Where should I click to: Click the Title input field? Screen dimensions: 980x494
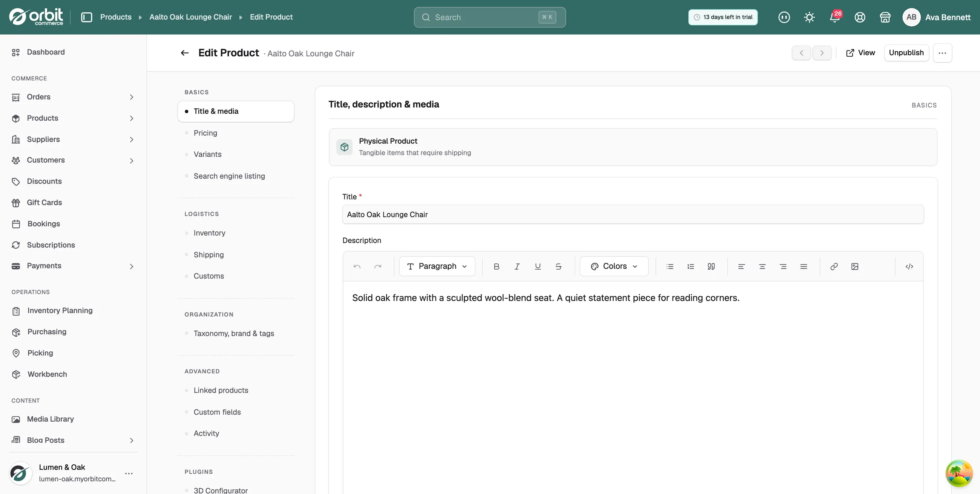tap(633, 214)
